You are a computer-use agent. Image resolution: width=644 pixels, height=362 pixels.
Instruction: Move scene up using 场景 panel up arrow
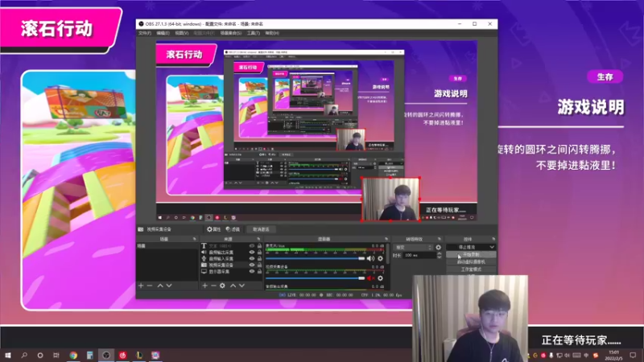tap(160, 286)
